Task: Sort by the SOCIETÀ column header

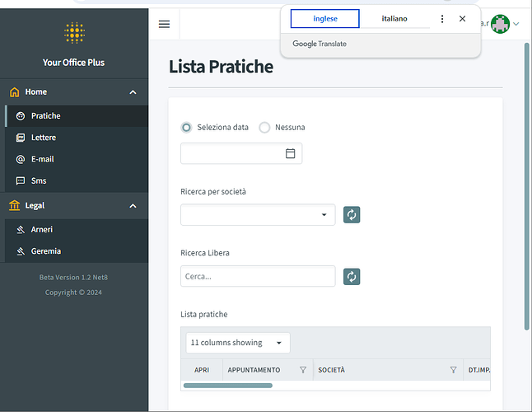Action: pos(332,370)
